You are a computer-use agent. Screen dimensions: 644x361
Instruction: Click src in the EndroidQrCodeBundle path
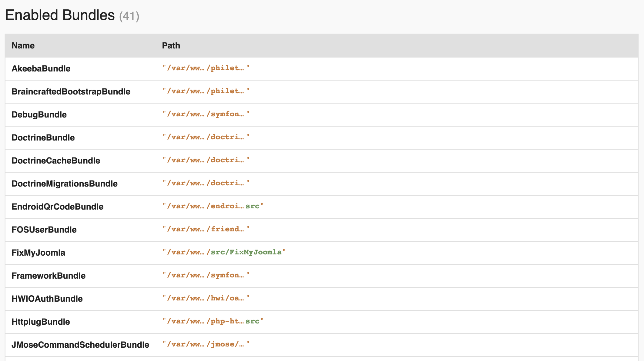253,206
